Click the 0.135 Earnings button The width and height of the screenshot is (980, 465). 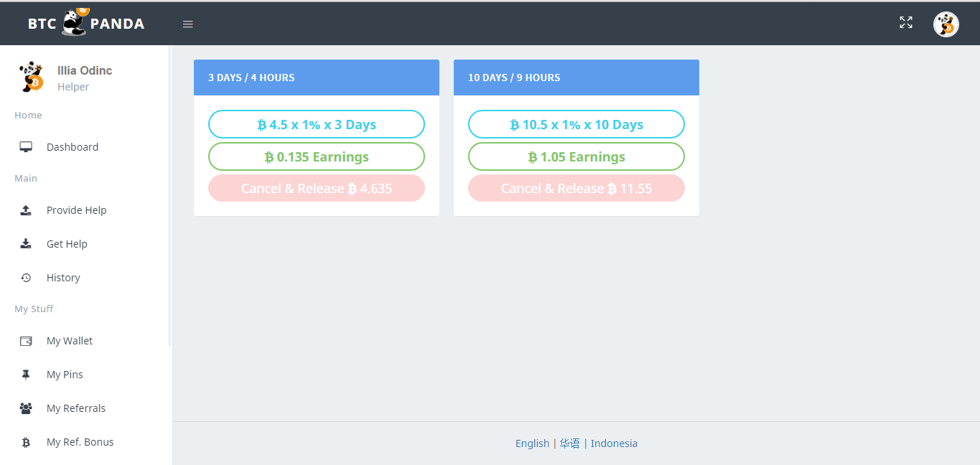pyautogui.click(x=317, y=156)
